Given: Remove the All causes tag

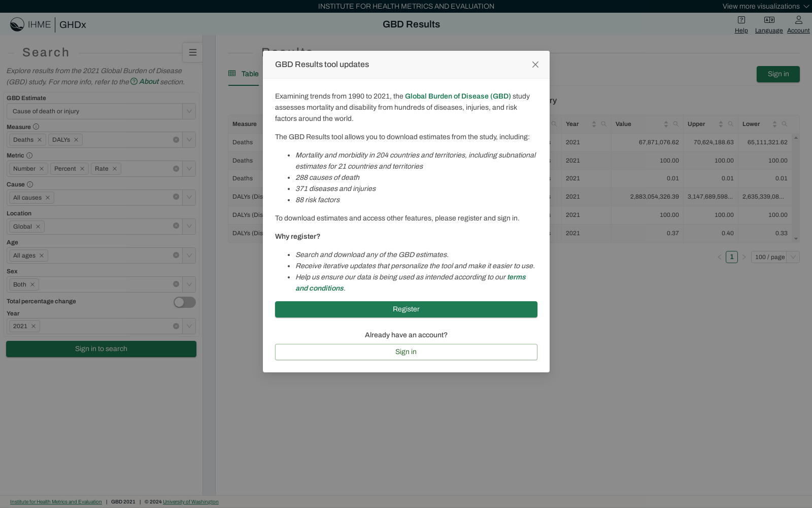Looking at the screenshot, I should (48, 198).
